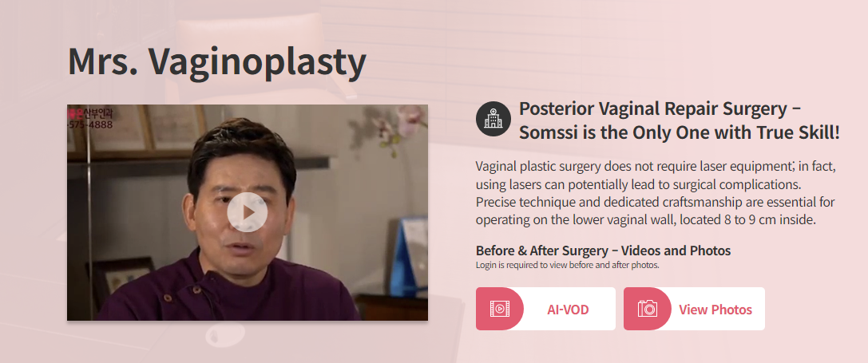Open the AI-VOD button label

(568, 310)
